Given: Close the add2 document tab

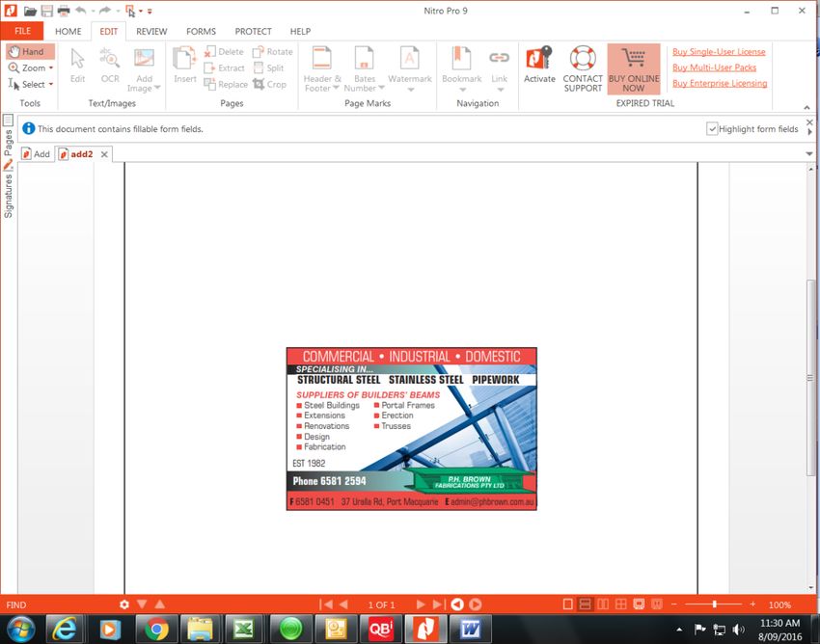Looking at the screenshot, I should pos(104,154).
